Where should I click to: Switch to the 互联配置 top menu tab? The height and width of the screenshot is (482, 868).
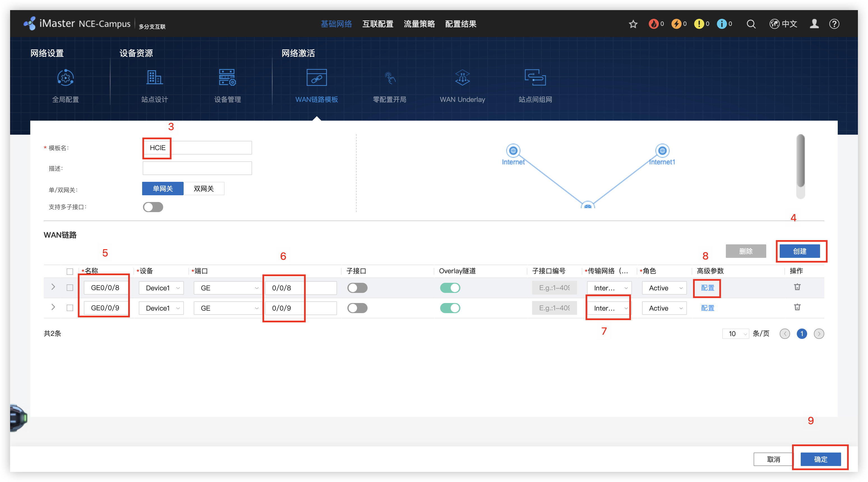(378, 24)
